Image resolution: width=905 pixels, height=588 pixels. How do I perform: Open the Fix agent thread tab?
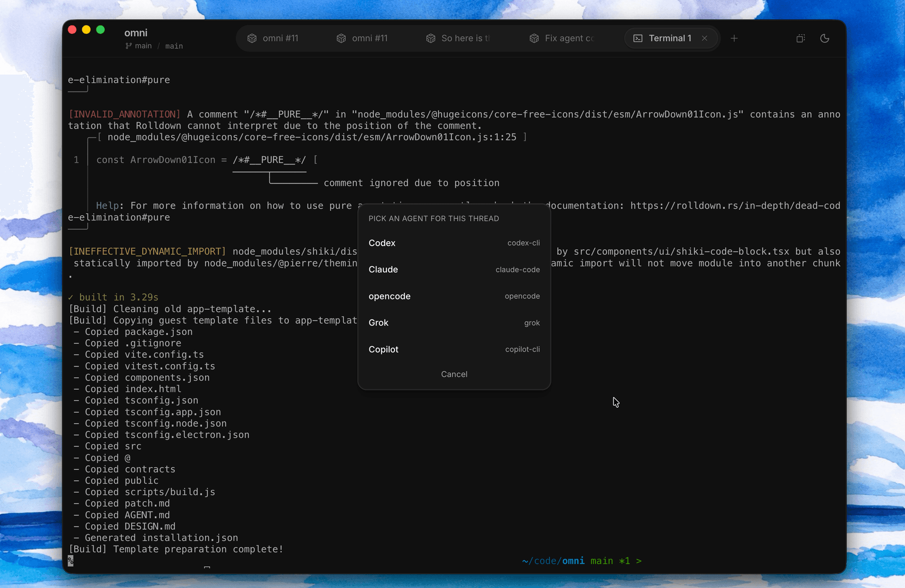coord(562,38)
